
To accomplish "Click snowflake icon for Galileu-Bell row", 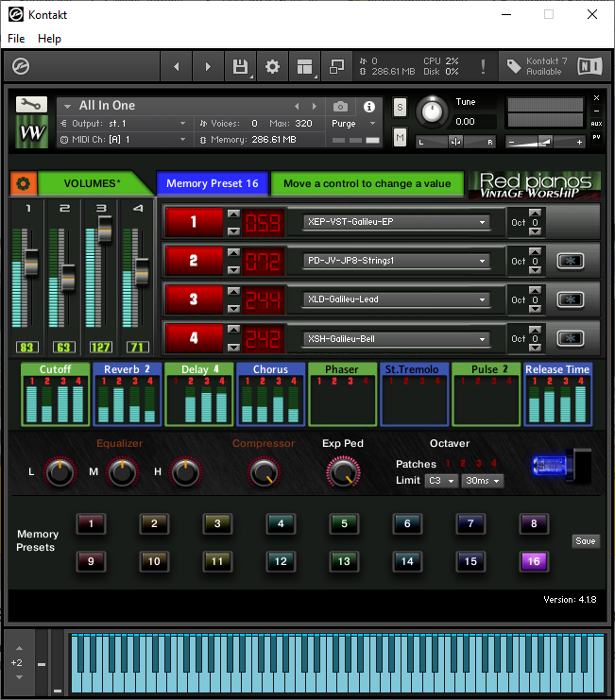I will [x=571, y=338].
